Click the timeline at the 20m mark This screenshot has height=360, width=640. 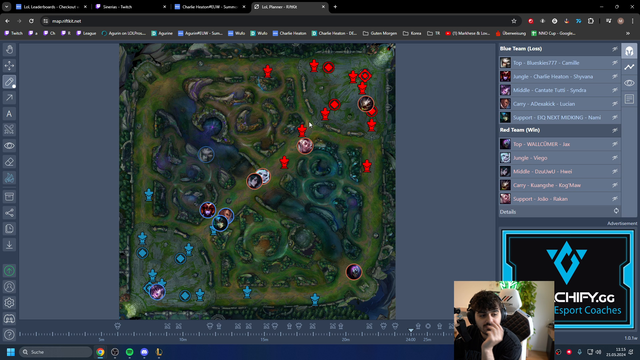tap(346, 334)
